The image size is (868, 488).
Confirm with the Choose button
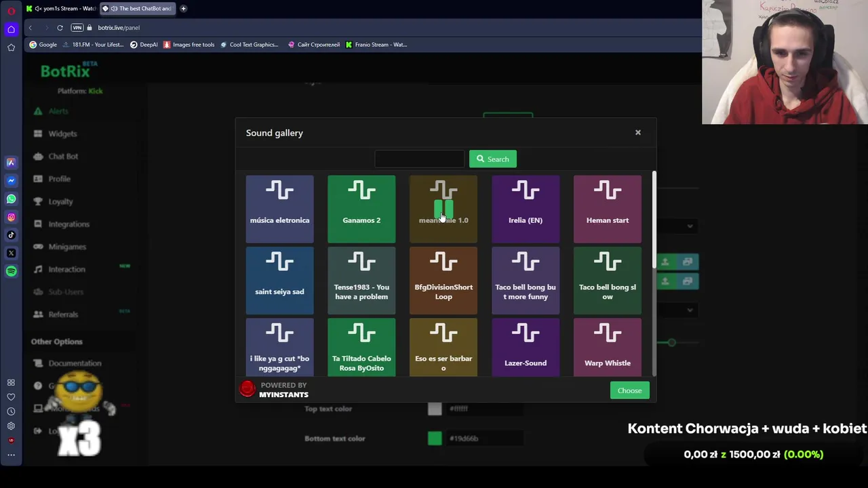coord(629,390)
